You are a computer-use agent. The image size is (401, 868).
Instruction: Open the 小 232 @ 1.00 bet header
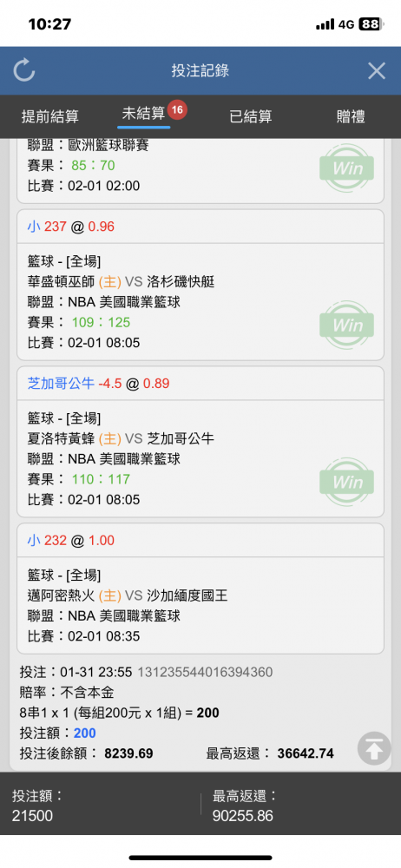200,540
